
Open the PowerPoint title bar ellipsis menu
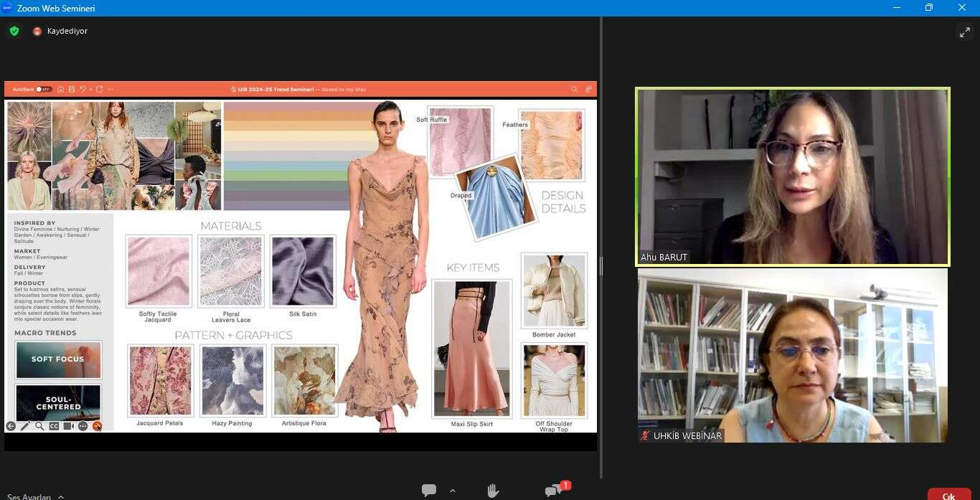(110, 90)
